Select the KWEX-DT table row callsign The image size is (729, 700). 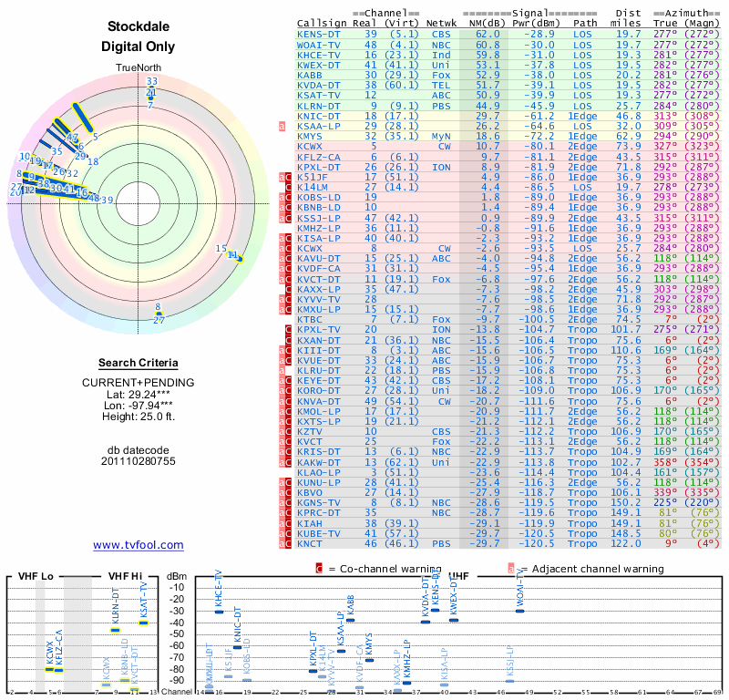click(318, 65)
